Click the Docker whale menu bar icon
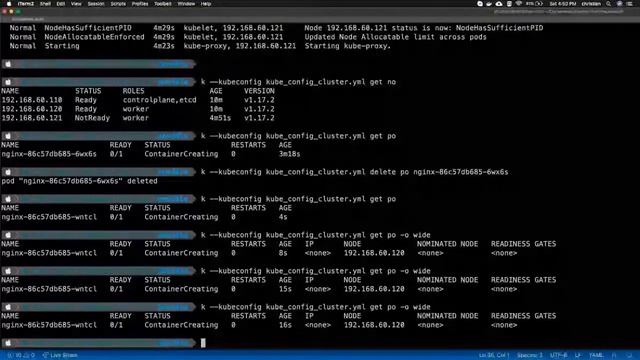Viewport: 640px width, 360px height. pyautogui.click(x=489, y=4)
